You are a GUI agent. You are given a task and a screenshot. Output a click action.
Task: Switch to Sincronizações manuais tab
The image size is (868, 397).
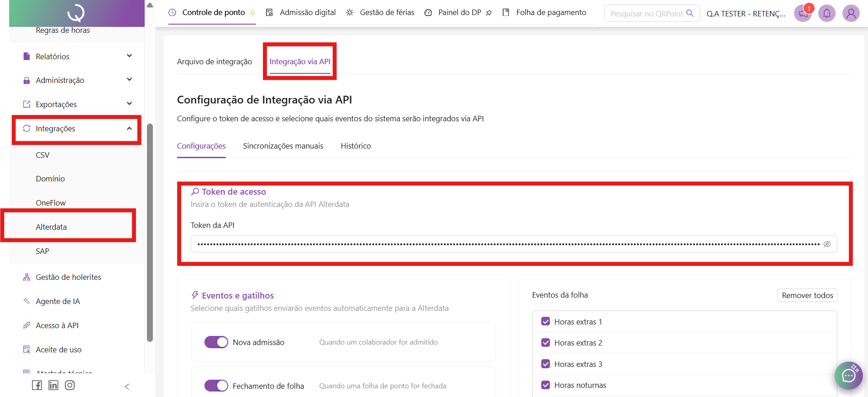pos(283,146)
